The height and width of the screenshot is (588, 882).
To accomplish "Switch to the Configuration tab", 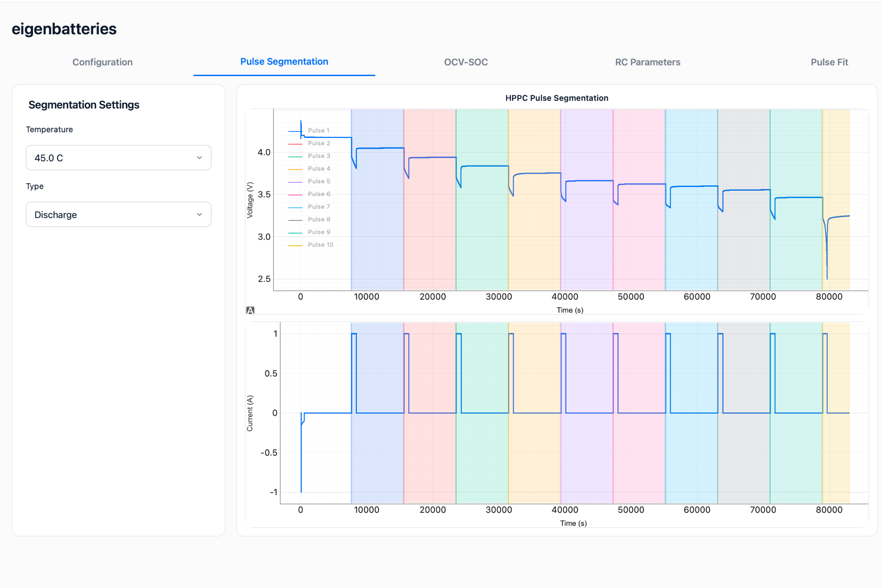I will [102, 62].
